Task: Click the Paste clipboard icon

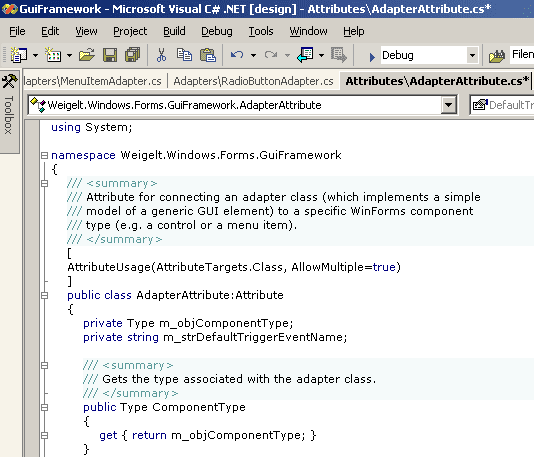Action: tap(208, 55)
